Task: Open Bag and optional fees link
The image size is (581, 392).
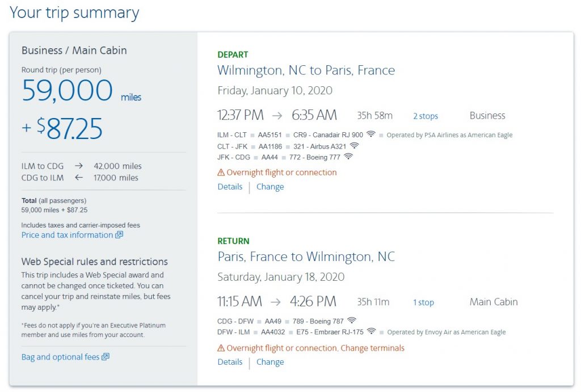Action: (60, 357)
